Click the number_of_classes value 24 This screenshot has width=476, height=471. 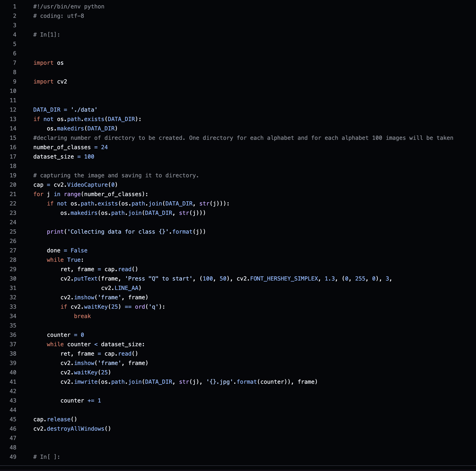pos(104,147)
